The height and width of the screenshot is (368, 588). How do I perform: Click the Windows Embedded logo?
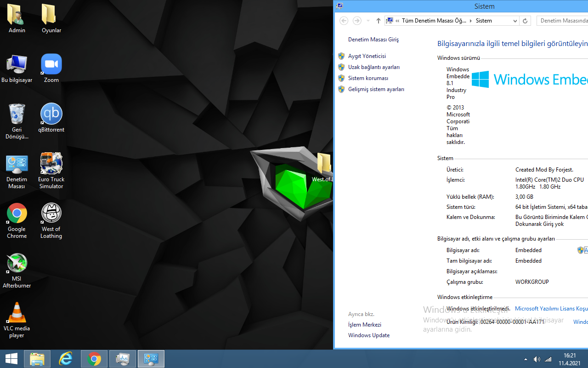[x=530, y=79]
